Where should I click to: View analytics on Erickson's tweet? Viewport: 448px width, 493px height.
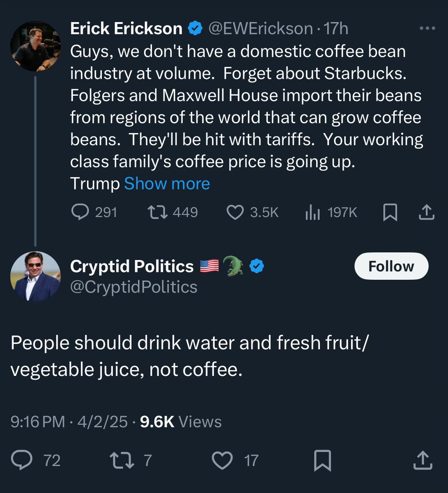[x=312, y=212]
